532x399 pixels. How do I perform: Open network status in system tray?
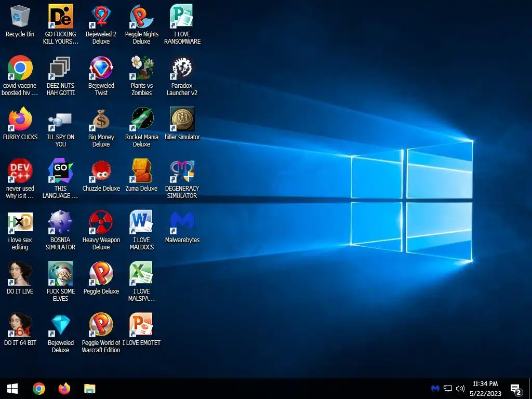click(448, 389)
